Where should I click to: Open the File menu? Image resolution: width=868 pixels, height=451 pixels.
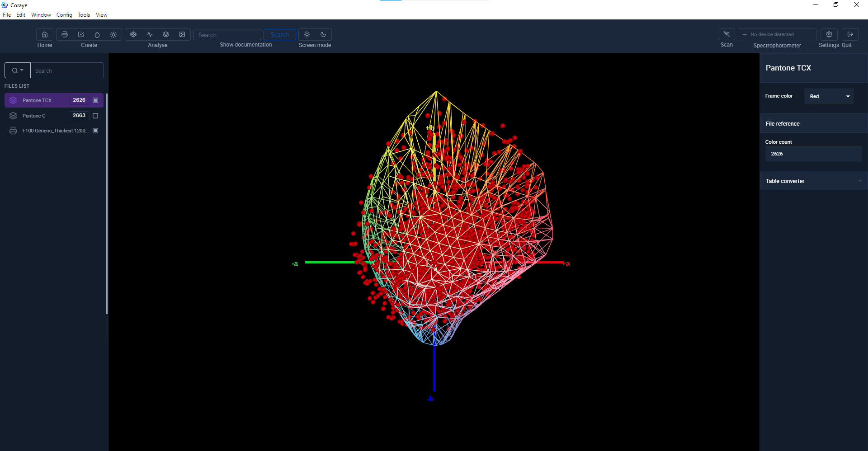7,15
